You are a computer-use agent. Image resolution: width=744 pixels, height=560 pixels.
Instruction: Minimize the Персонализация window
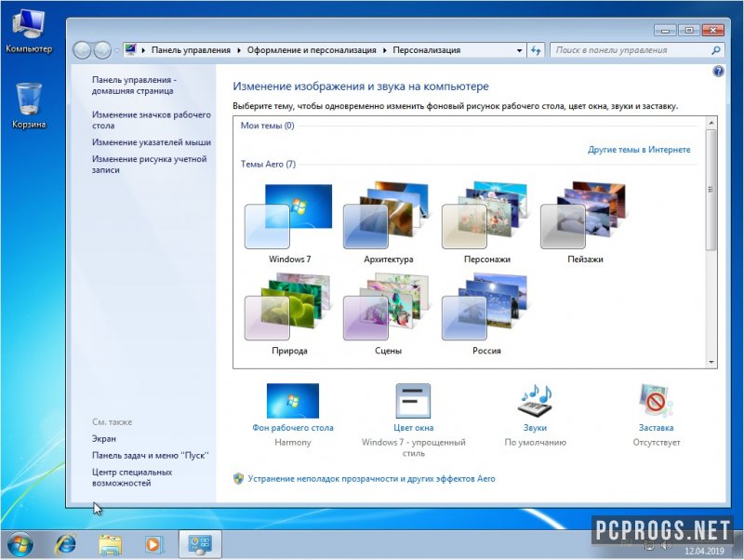click(x=665, y=31)
